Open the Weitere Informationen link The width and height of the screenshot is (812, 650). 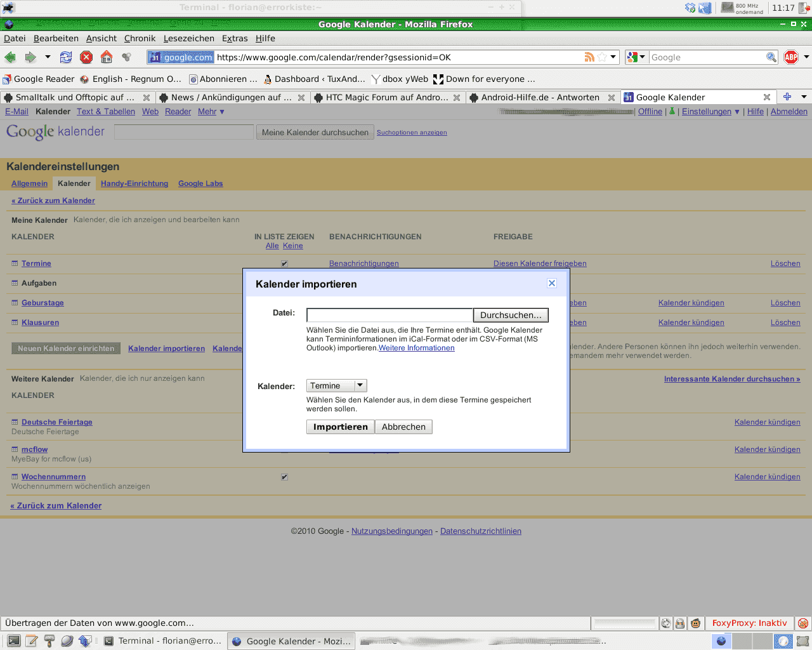417,348
